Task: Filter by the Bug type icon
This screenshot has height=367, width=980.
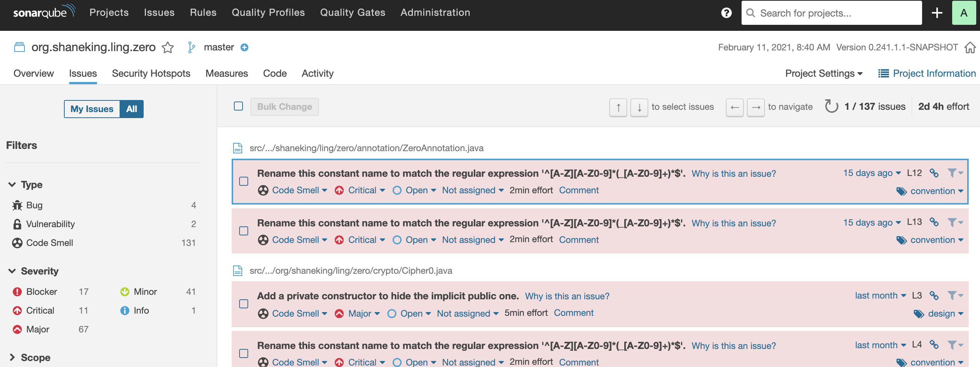Action: pos(17,205)
